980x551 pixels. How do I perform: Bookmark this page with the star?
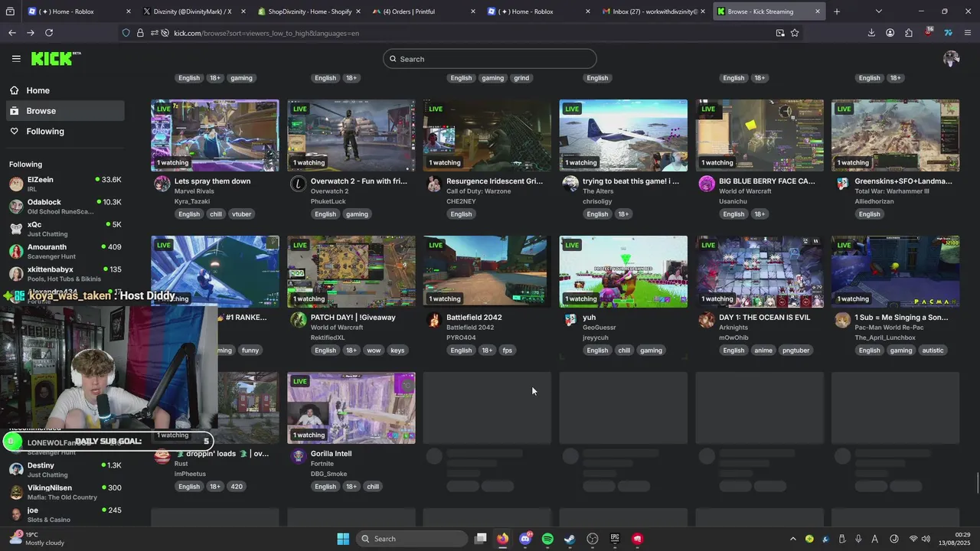click(x=795, y=33)
